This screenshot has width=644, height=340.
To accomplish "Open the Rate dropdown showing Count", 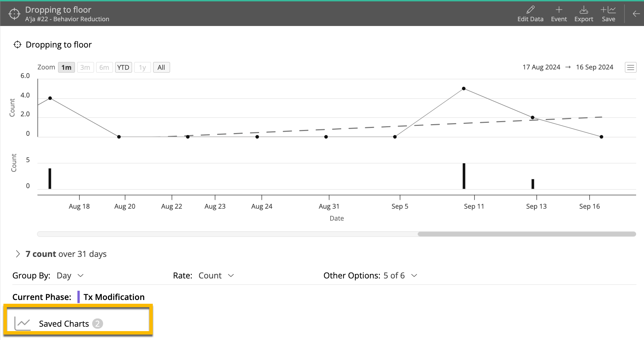I will [216, 275].
